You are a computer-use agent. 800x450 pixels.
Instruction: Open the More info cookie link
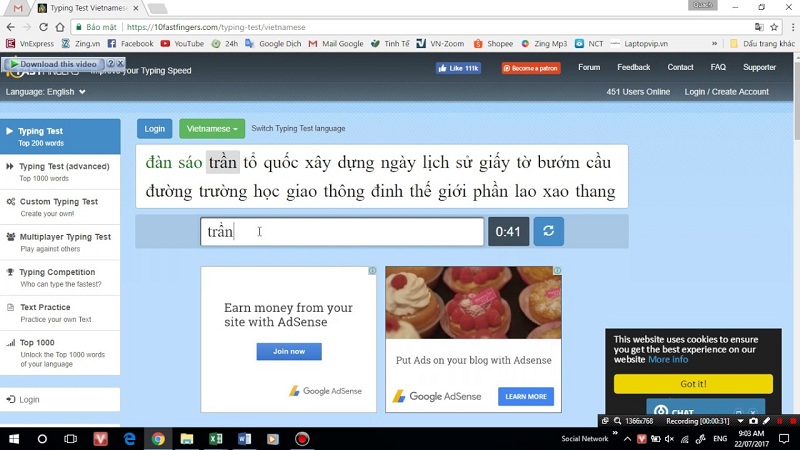[668, 360]
